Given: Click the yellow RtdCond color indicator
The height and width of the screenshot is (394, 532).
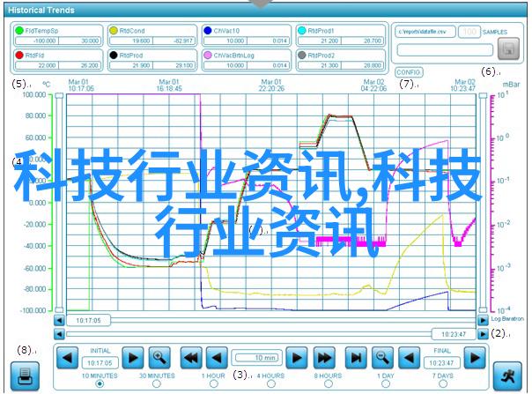Looking at the screenshot, I should click(x=114, y=31).
